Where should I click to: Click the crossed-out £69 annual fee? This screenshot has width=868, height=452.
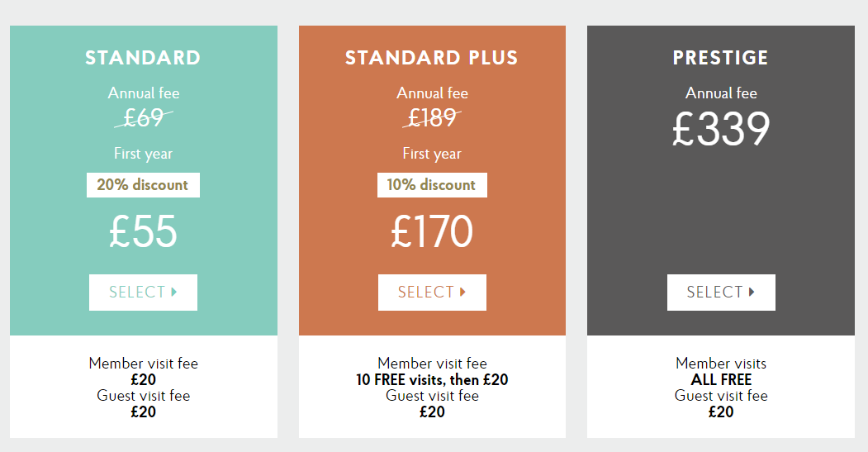point(143,119)
